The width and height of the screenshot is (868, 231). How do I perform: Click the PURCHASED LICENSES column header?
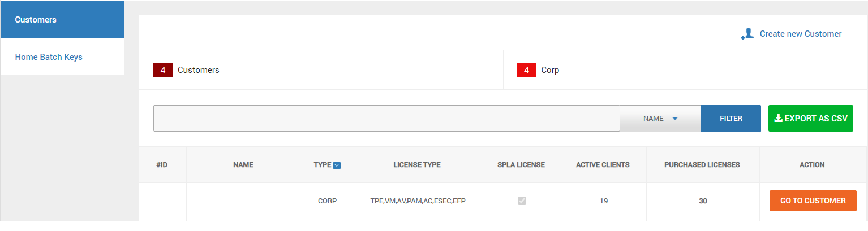702,165
